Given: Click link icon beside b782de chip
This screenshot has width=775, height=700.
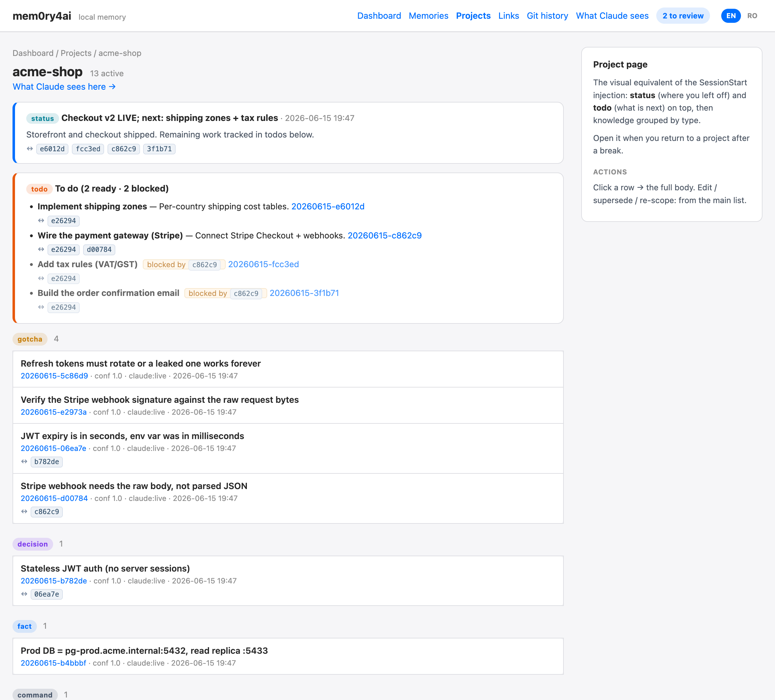Looking at the screenshot, I should (24, 462).
